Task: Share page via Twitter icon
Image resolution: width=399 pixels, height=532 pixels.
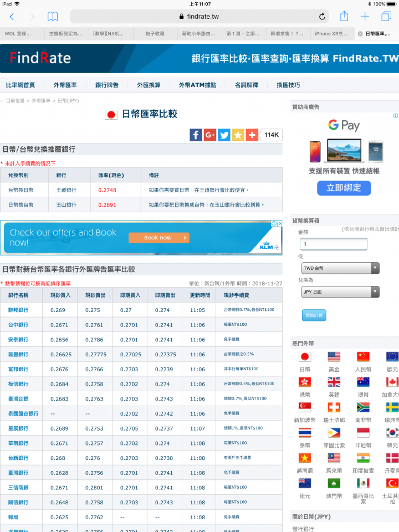Action: click(x=224, y=135)
